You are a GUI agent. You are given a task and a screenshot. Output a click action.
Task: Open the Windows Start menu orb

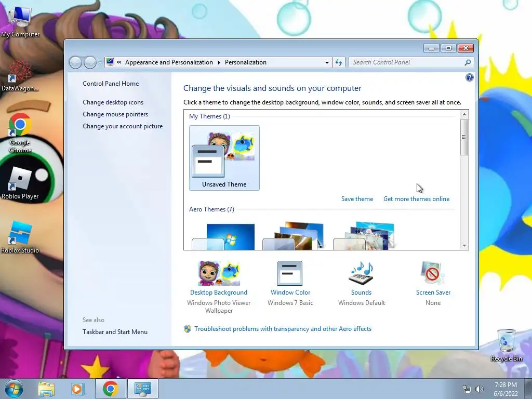click(14, 389)
